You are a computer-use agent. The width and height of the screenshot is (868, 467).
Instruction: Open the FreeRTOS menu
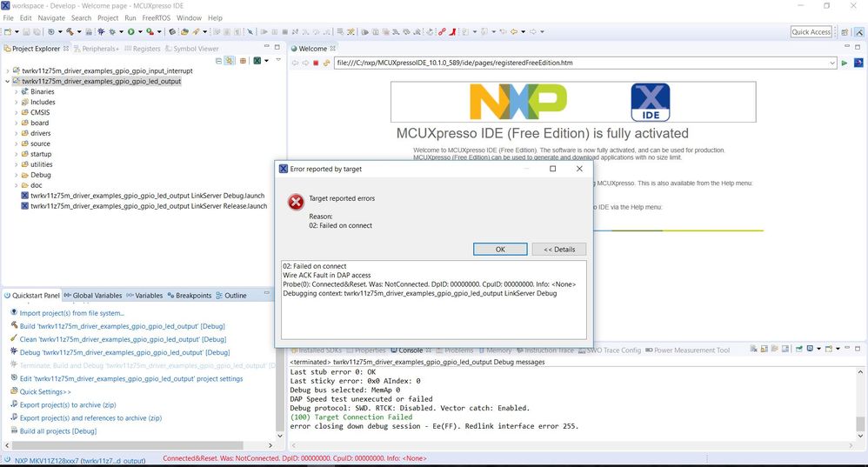click(x=156, y=17)
